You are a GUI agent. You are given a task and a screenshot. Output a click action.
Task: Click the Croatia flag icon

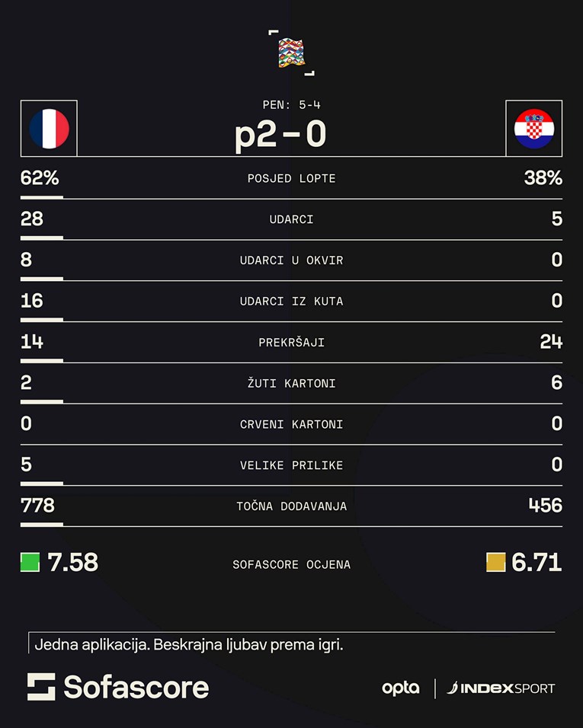coord(533,129)
